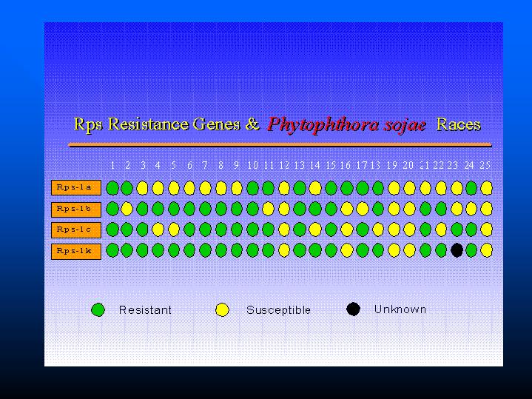Click the Rps-1a circle under race 25
532x399 pixels.
(x=486, y=188)
